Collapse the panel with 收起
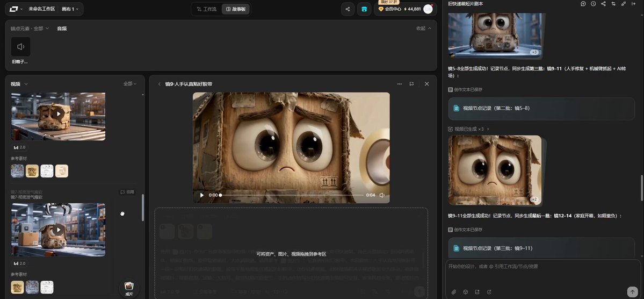 [424, 29]
